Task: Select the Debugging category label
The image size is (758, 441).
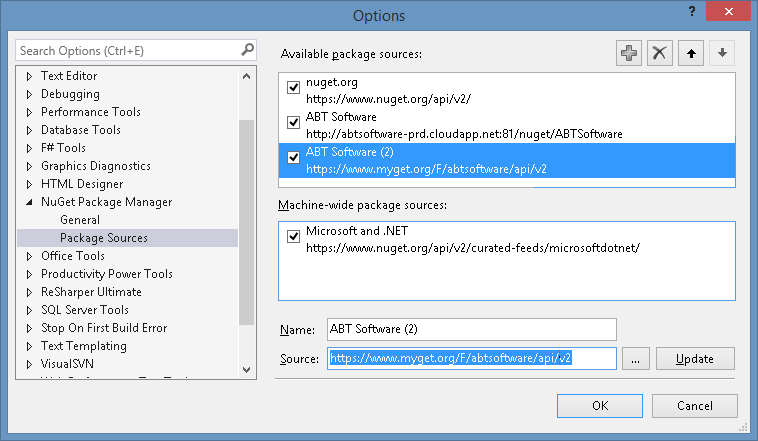Action: coord(70,94)
